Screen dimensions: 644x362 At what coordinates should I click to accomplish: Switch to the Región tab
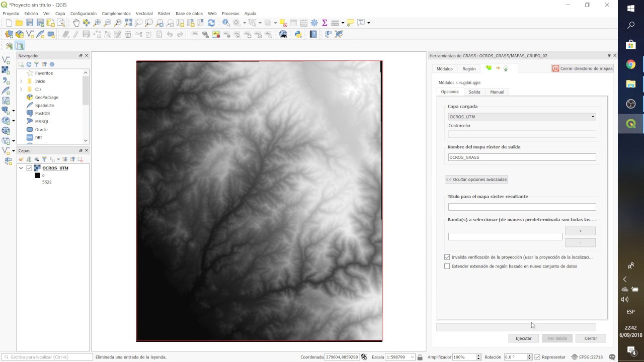tap(469, 69)
